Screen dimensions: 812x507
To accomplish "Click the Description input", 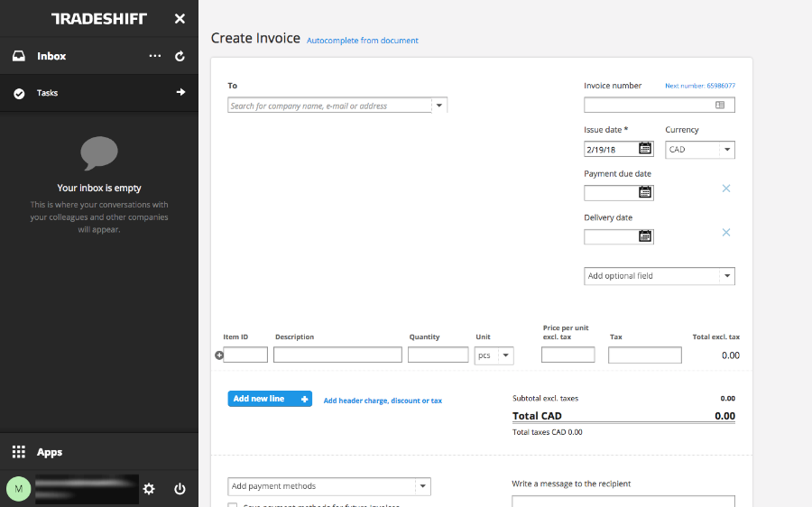I will [x=337, y=355].
